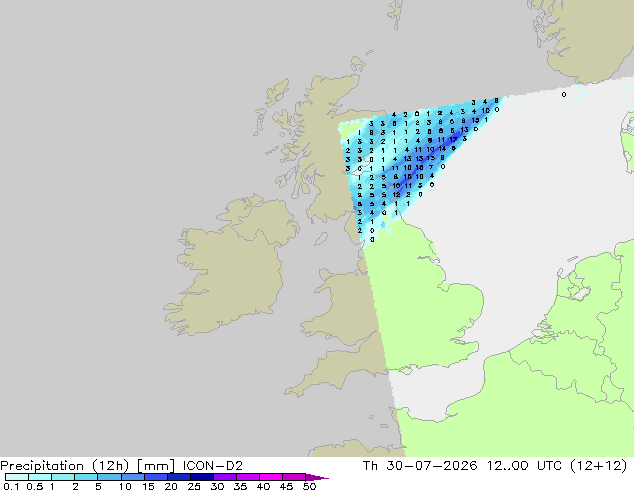Image resolution: width=634 pixels, height=490 pixels.
Task: Select the 0.5–1 mm legend color box
Action: (x=40, y=477)
